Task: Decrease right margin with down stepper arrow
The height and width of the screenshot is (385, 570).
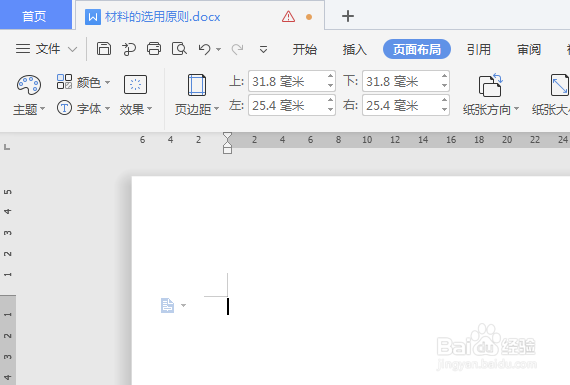Action: tap(444, 110)
